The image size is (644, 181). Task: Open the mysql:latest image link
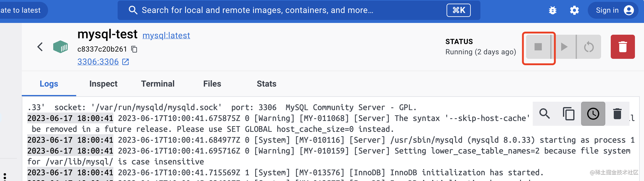pos(166,36)
